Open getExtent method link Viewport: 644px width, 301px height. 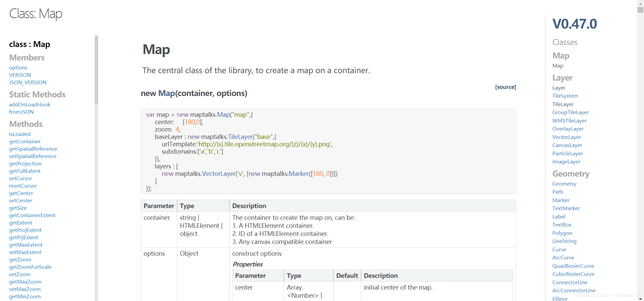click(20, 223)
